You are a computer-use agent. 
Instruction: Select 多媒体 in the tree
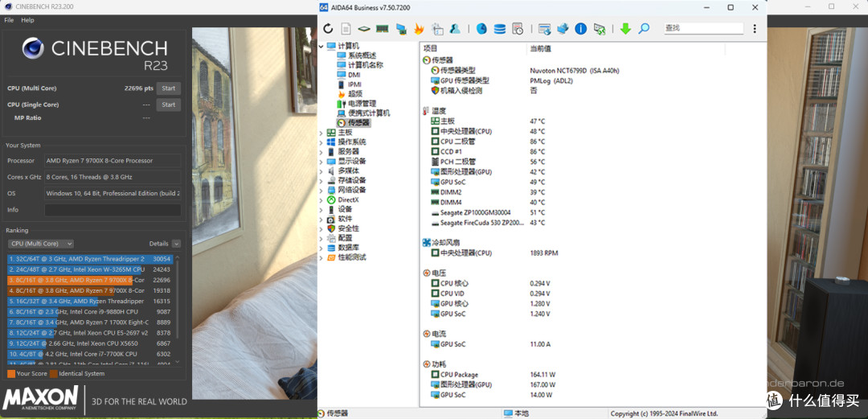pos(348,170)
